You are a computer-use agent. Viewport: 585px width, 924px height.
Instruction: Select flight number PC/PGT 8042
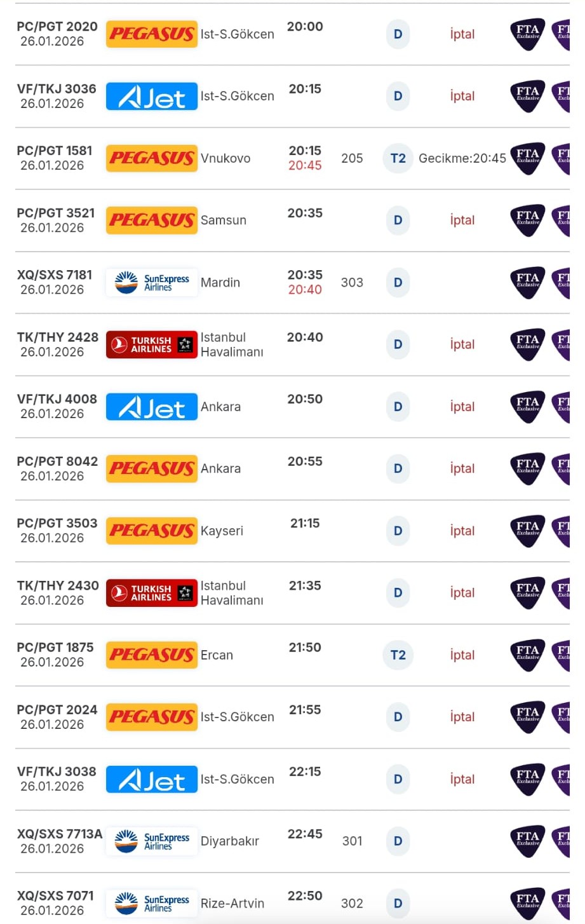tap(57, 461)
